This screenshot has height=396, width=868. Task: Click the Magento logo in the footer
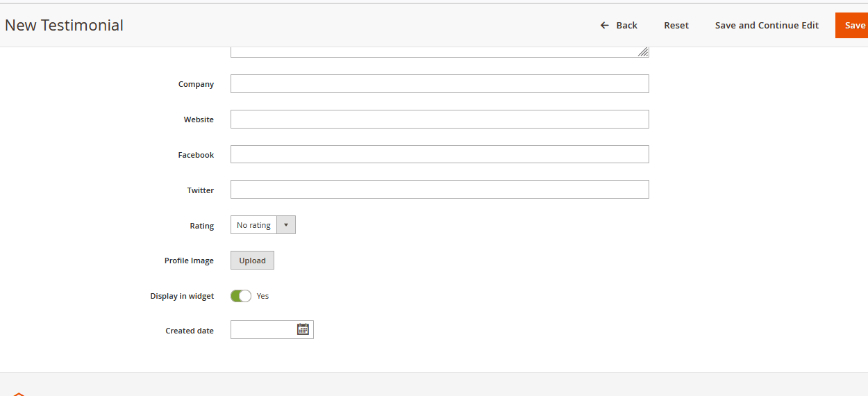tap(19, 393)
